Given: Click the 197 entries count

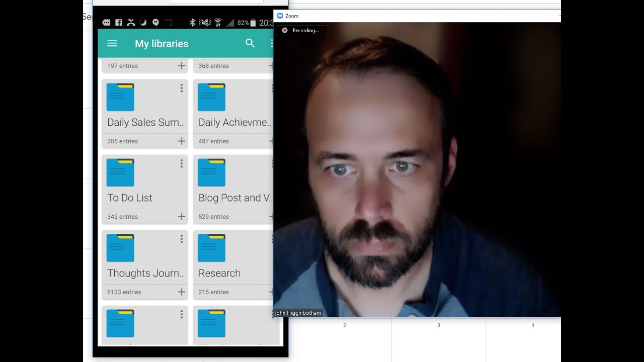Looking at the screenshot, I should pyautogui.click(x=122, y=66).
